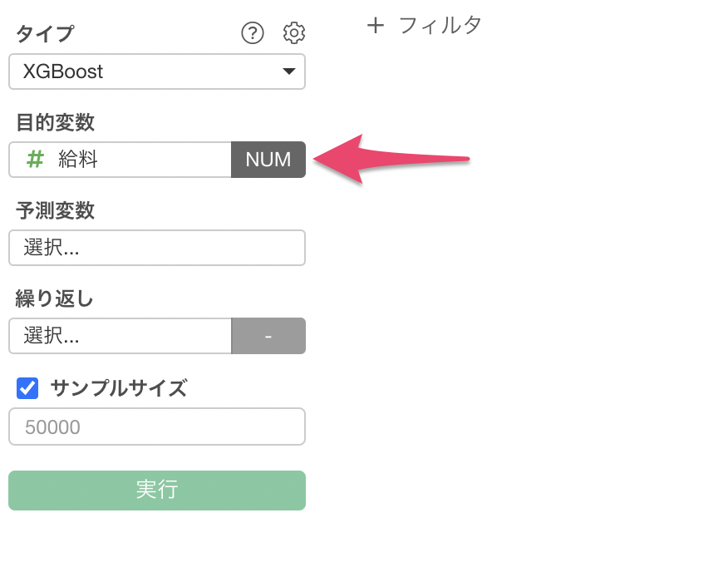Click the sample size 50000 input field
The height and width of the screenshot is (567, 728).
(x=157, y=426)
